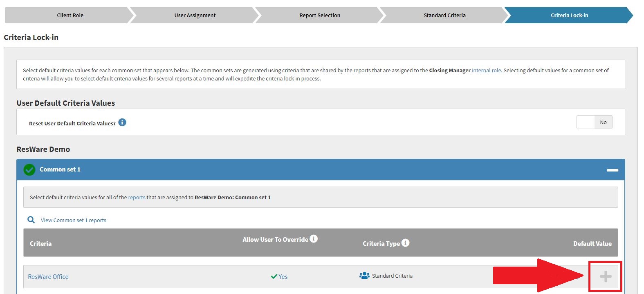Click the info icon next to Criteria Type
Image resolution: width=644 pixels, height=294 pixels.
pos(405,243)
